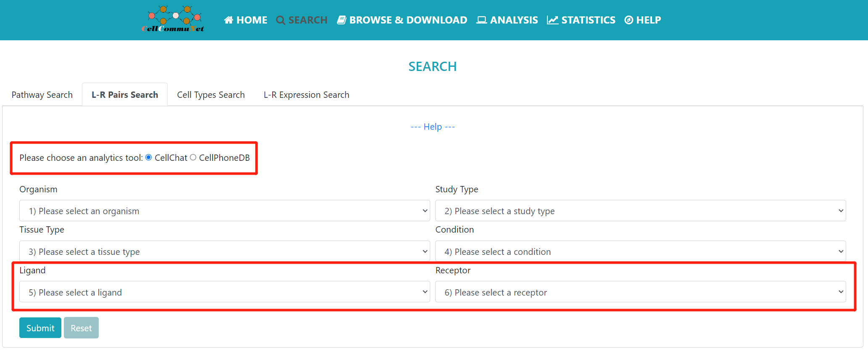The width and height of the screenshot is (868, 351).
Task: Click the 'Ligand' field label
Action: pos(32,270)
